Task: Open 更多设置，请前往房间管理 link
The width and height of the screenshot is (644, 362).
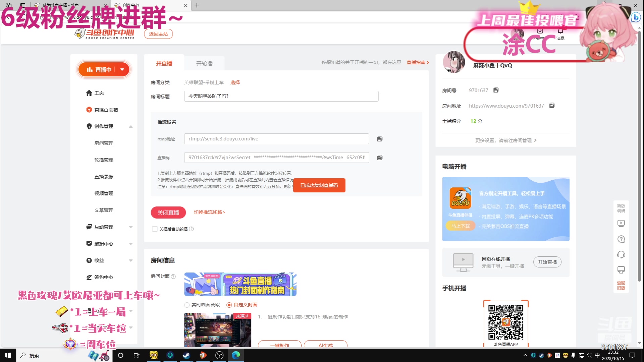Action: click(506, 140)
